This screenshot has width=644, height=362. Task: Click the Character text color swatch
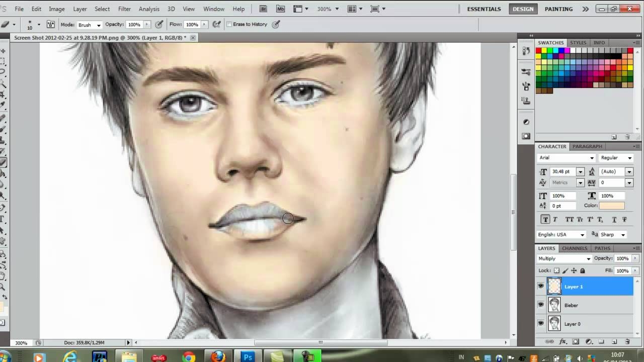click(612, 206)
